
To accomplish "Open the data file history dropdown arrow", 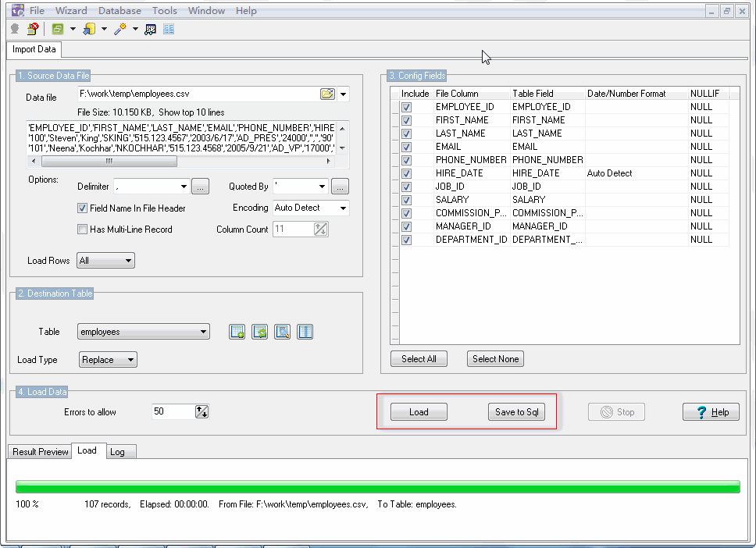I will click(344, 94).
